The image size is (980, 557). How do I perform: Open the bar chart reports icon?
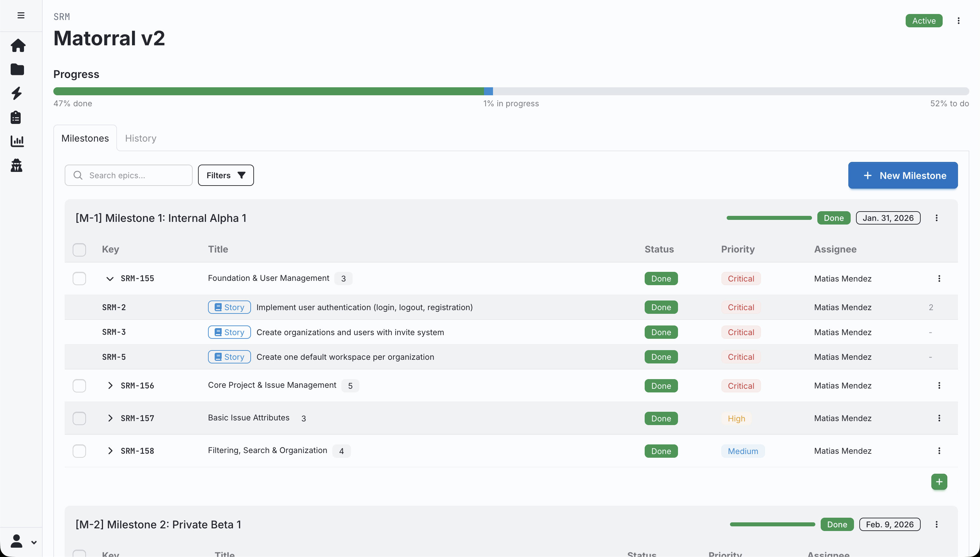17,141
